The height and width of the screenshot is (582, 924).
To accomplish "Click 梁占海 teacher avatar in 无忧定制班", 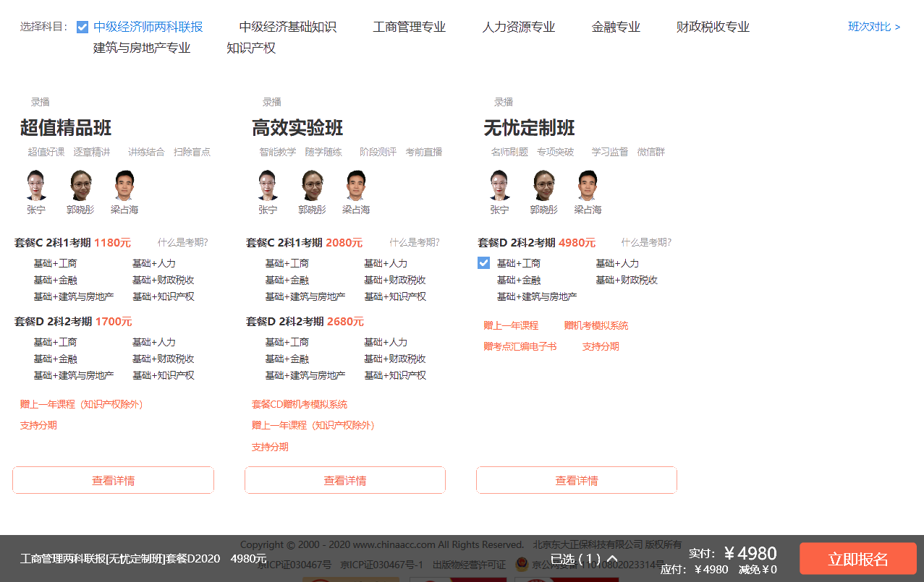I will (588, 186).
